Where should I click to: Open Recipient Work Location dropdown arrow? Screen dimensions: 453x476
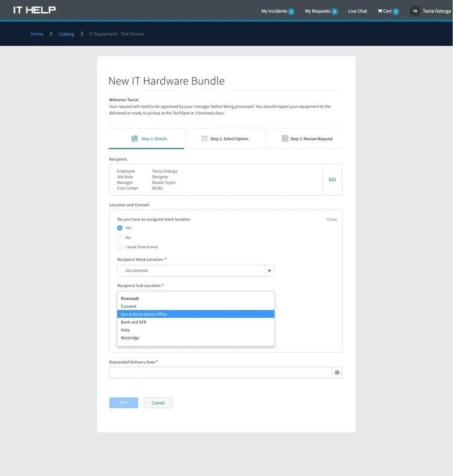coord(269,271)
